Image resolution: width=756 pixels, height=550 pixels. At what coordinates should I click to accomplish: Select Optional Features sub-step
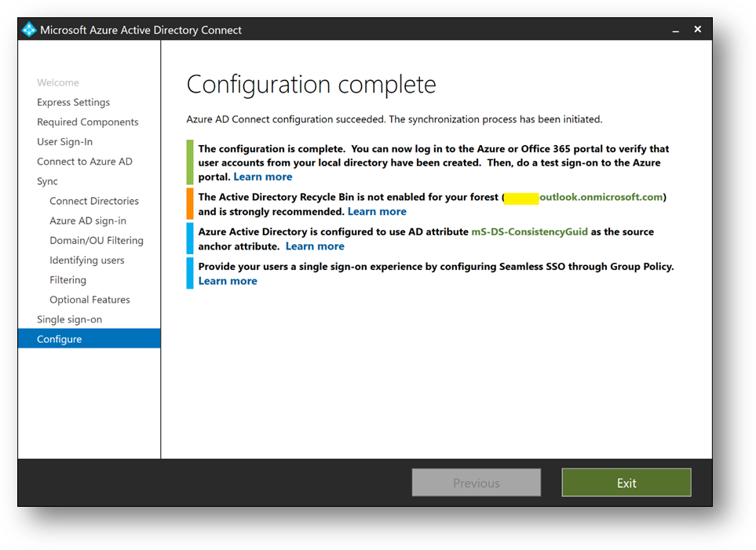(x=89, y=300)
